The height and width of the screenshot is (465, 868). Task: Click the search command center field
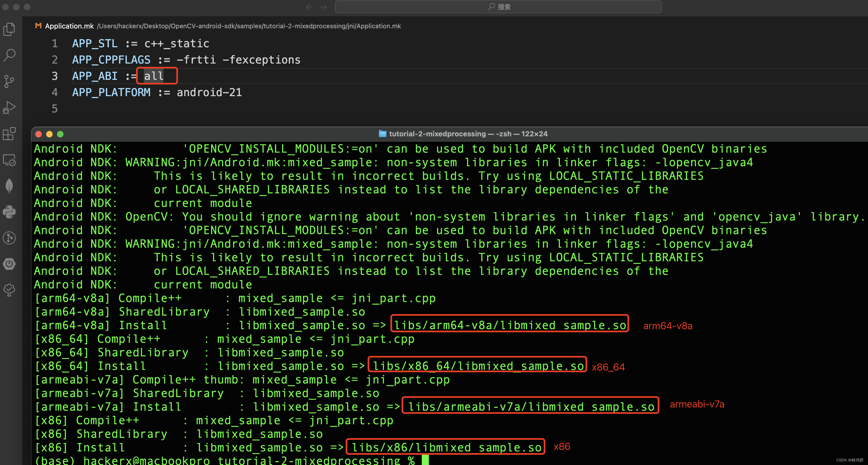(498, 7)
